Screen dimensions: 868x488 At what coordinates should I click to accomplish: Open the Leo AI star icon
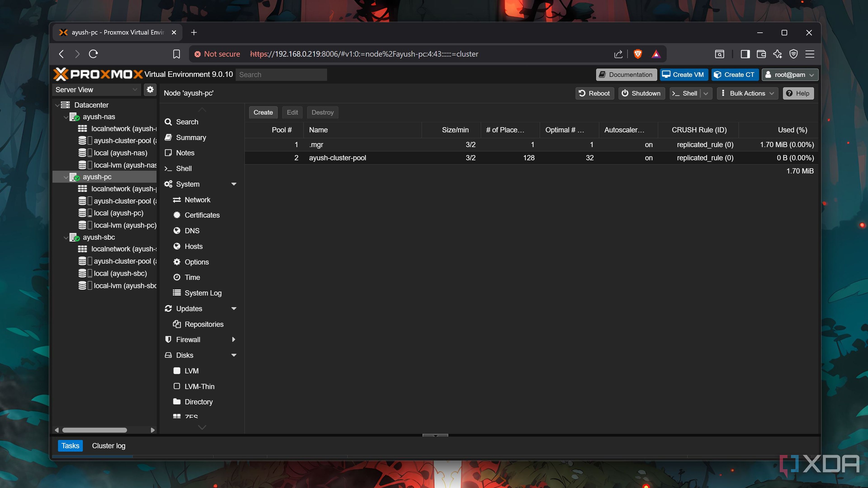coord(777,54)
